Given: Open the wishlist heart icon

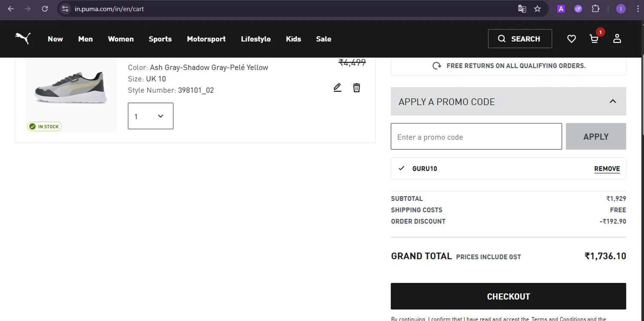Looking at the screenshot, I should (571, 39).
